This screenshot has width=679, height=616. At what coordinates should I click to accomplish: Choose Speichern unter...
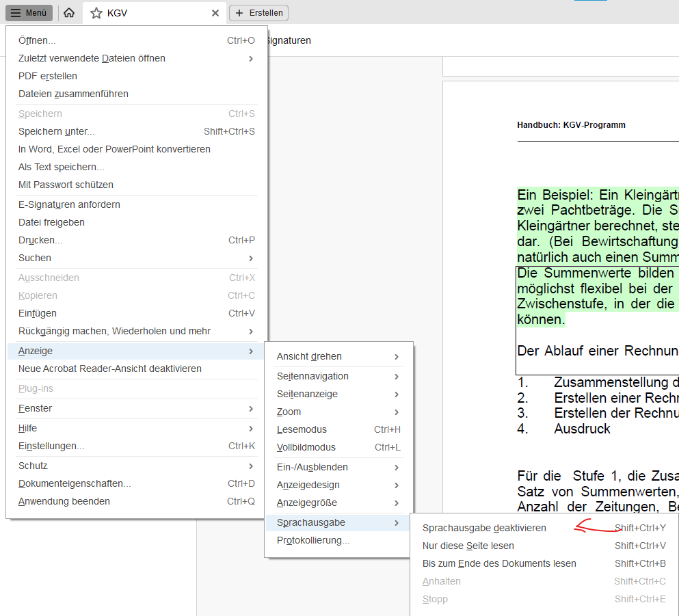[136, 131]
